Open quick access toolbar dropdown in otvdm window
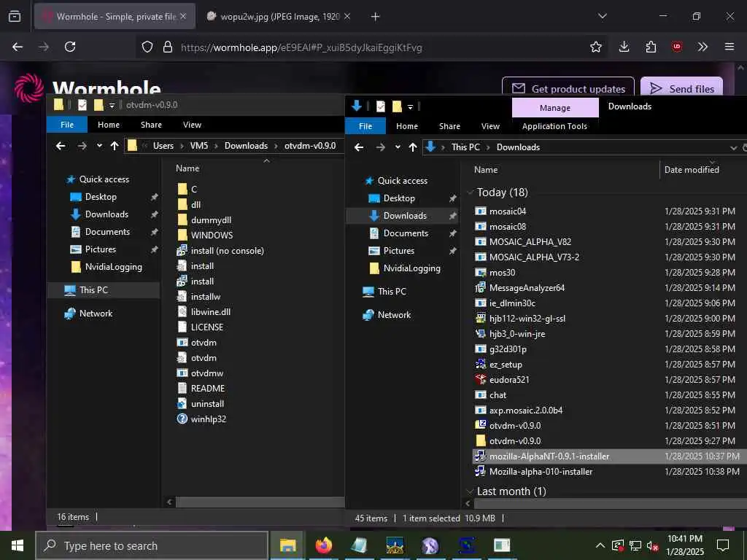 click(x=112, y=106)
